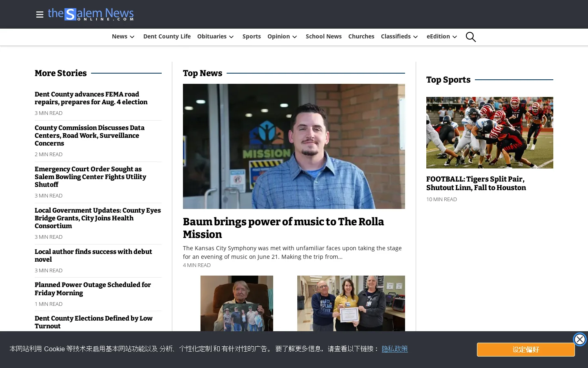Open Planned Power Outage Scheduled article
588x368 pixels.
click(93, 289)
